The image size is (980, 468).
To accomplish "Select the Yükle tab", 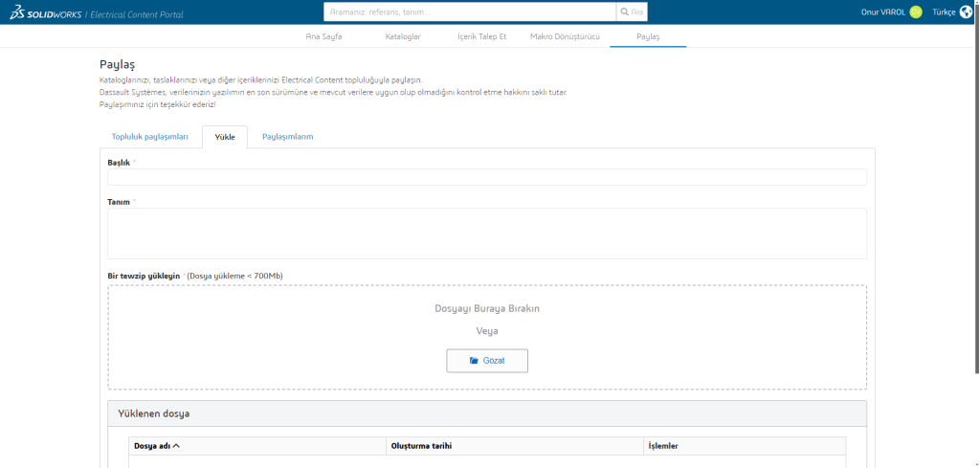I will [225, 137].
